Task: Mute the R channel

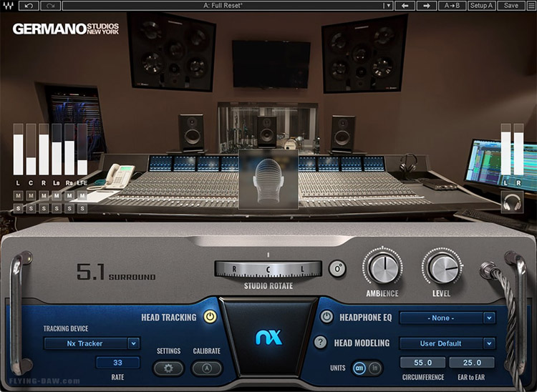Action: pos(44,196)
